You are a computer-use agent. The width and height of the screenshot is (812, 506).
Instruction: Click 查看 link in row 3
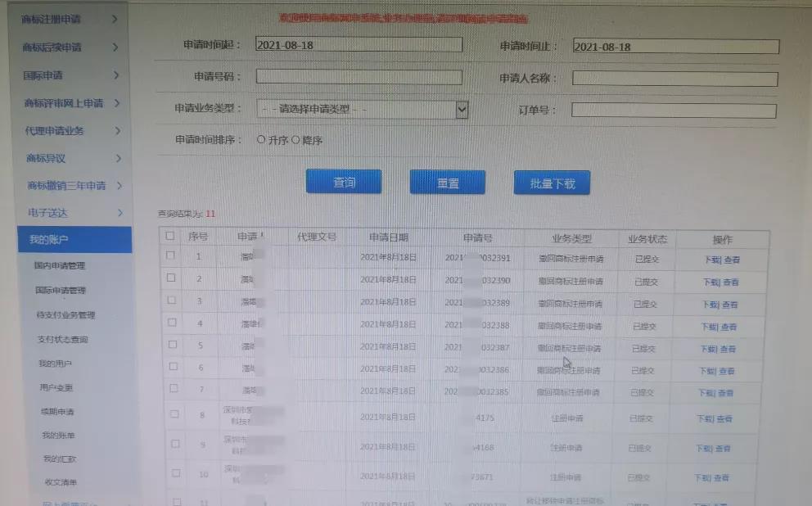(730, 304)
